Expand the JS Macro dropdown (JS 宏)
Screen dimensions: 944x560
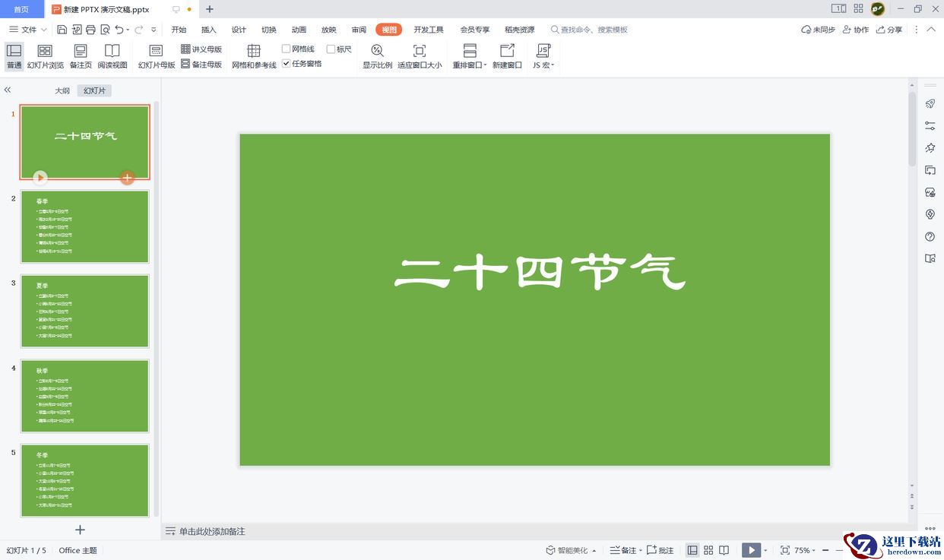[543, 65]
